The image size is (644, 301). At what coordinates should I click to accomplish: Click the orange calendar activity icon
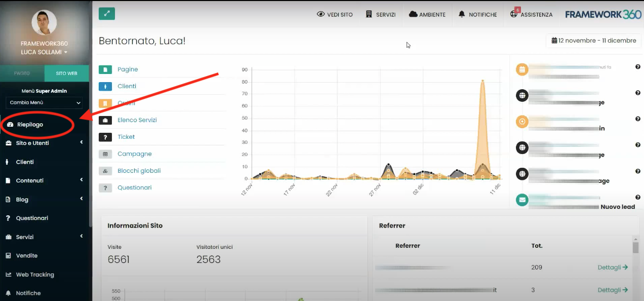522,69
